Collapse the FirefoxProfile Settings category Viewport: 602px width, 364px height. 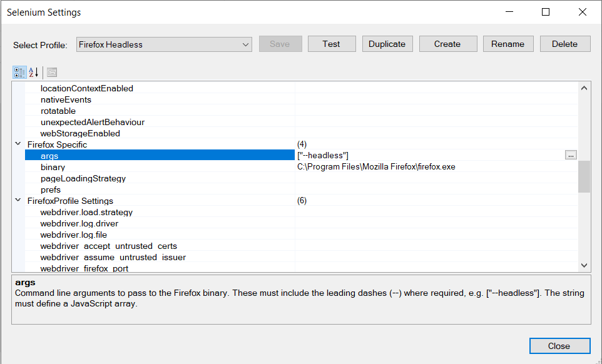point(18,200)
